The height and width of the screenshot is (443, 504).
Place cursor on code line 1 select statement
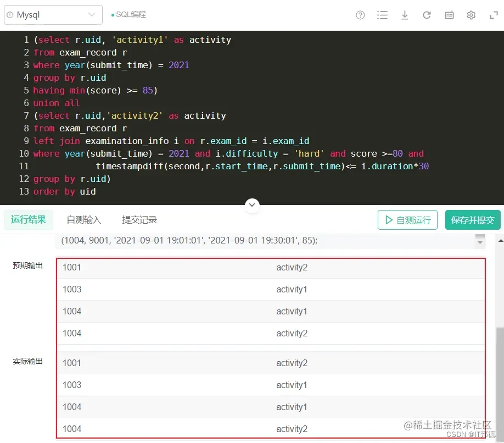tap(132, 40)
